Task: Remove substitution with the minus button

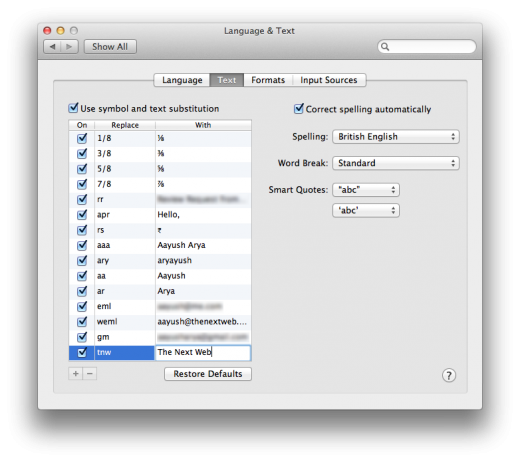Action: click(90, 374)
